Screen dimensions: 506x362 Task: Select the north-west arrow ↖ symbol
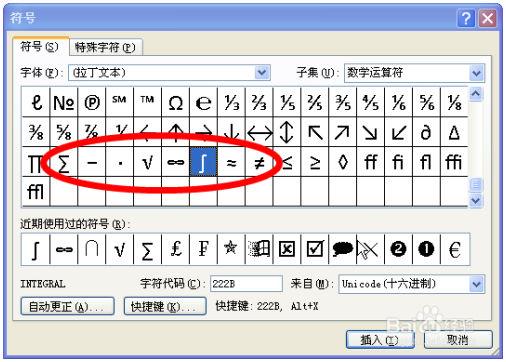pyautogui.click(x=315, y=132)
